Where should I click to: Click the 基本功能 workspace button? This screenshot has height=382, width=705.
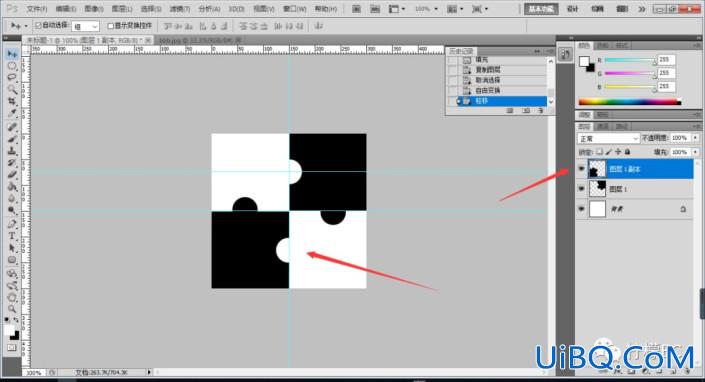point(541,9)
